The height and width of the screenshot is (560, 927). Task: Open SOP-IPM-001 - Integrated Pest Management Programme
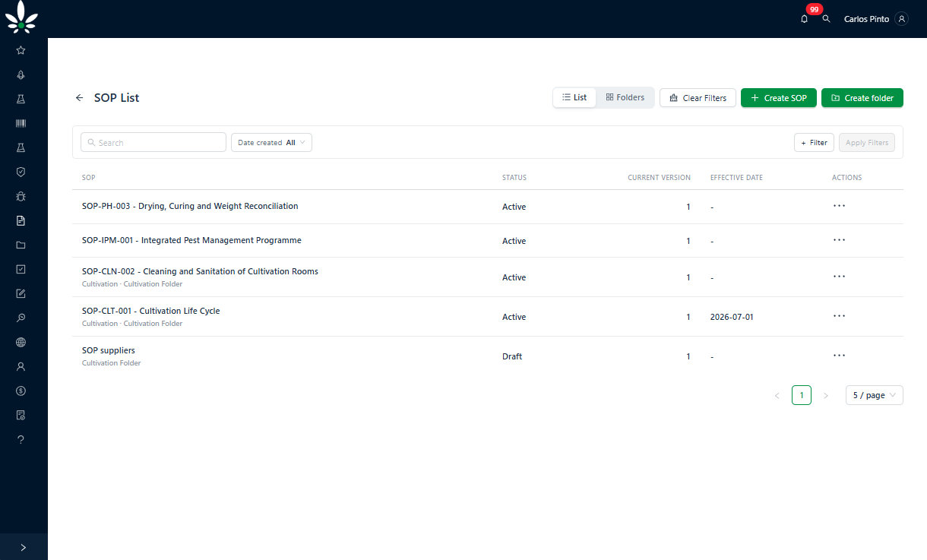coord(191,240)
